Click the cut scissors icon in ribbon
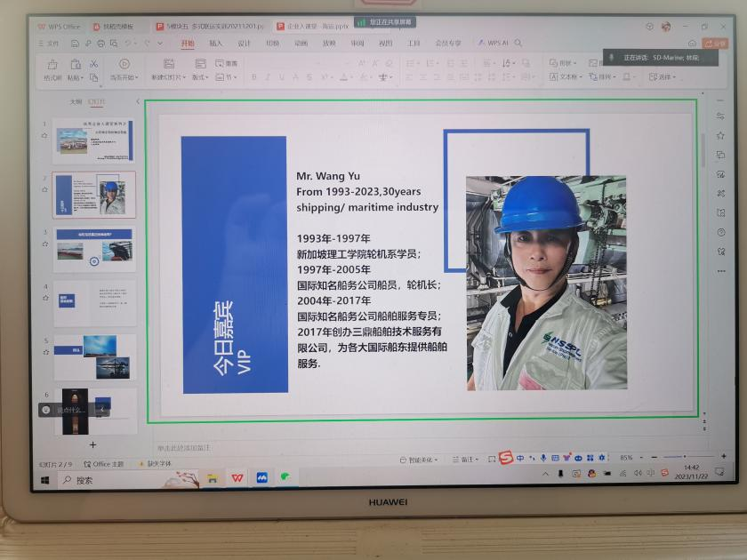Screen dimensions: 747x560 (94, 64)
